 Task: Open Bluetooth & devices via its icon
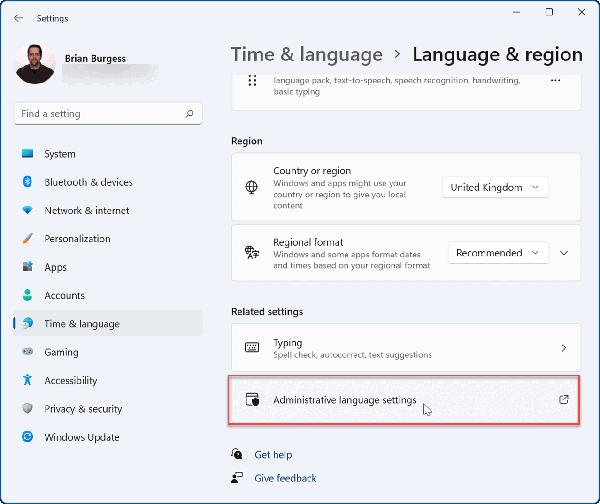27,182
